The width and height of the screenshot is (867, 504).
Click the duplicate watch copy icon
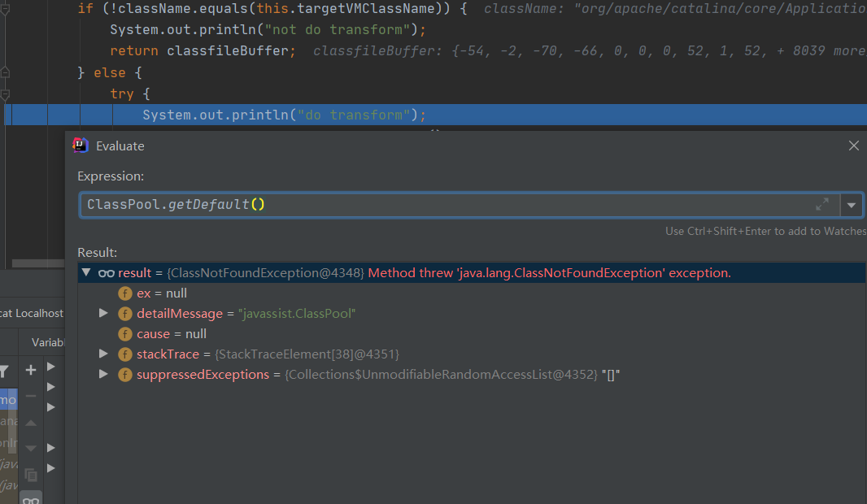(31, 474)
